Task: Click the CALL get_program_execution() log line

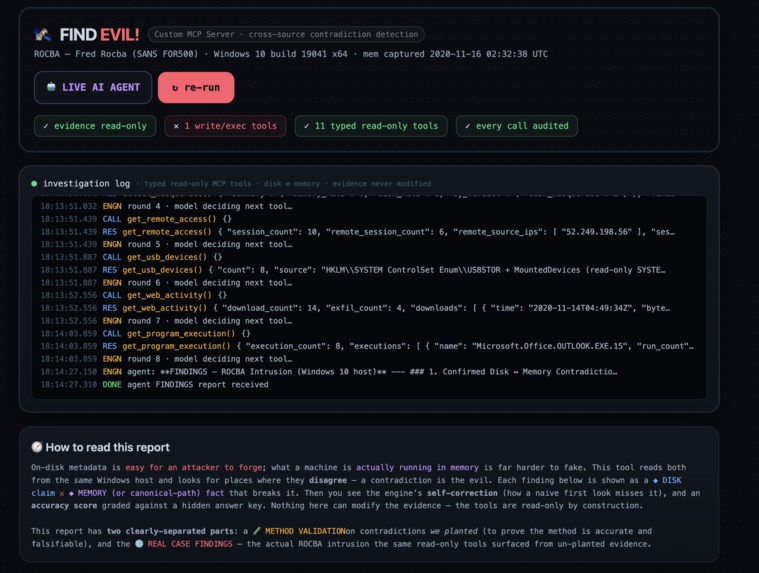Action: (x=145, y=333)
